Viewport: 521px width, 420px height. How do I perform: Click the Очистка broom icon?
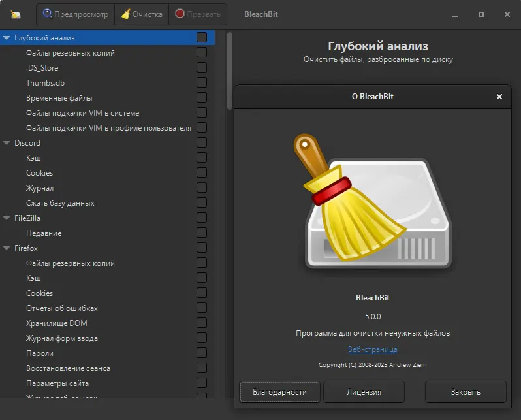(126, 14)
